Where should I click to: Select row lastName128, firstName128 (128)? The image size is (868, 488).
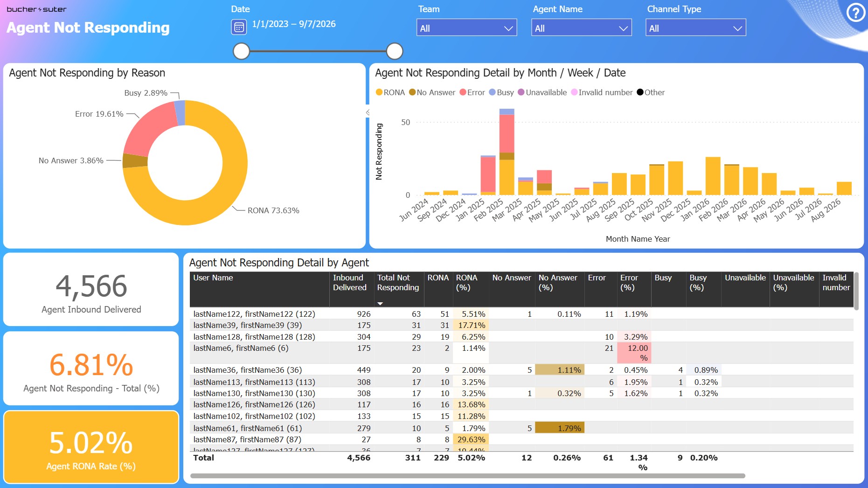[x=521, y=337]
